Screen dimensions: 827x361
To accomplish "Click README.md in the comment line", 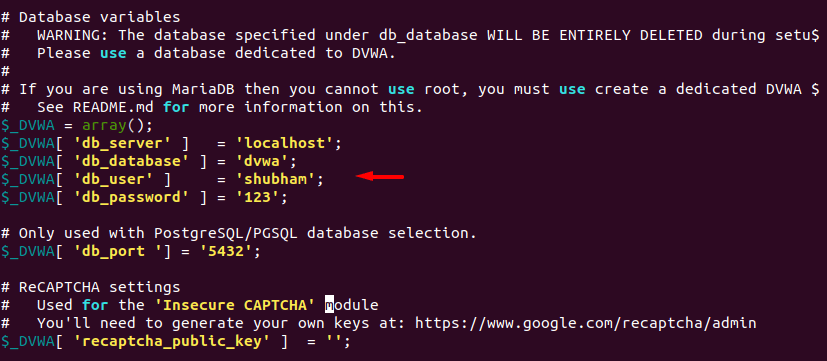I will tap(113, 108).
